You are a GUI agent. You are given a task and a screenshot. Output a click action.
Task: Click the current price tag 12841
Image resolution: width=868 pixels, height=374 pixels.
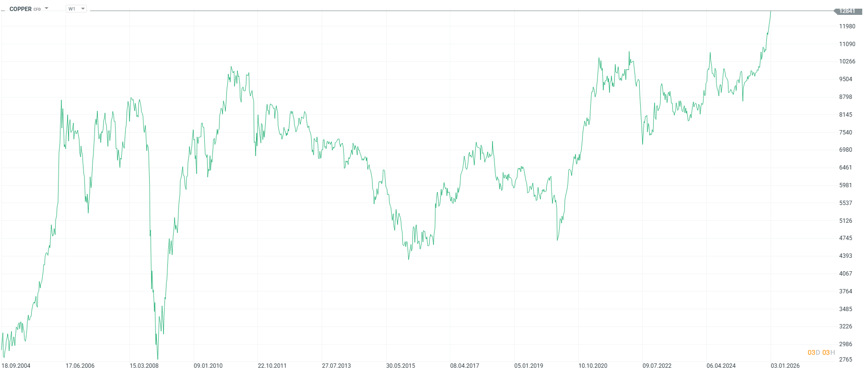pos(847,11)
